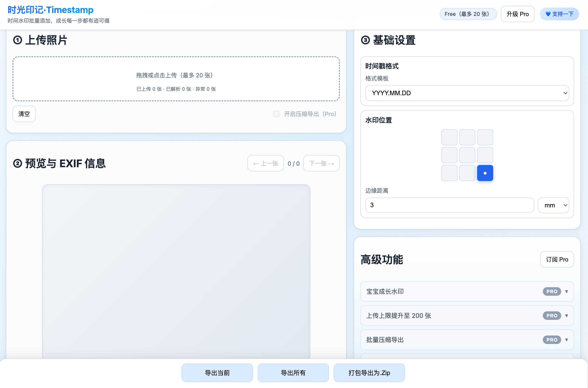The height and width of the screenshot is (388, 588).
Task: Deselect the active bottom-right watermark position
Action: point(485,173)
